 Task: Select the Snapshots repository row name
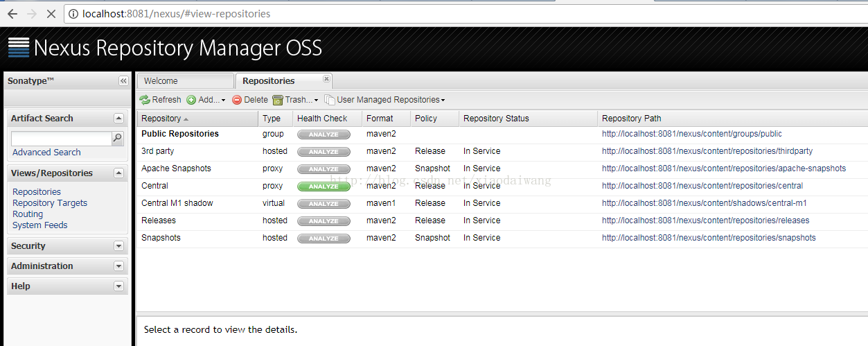(161, 238)
